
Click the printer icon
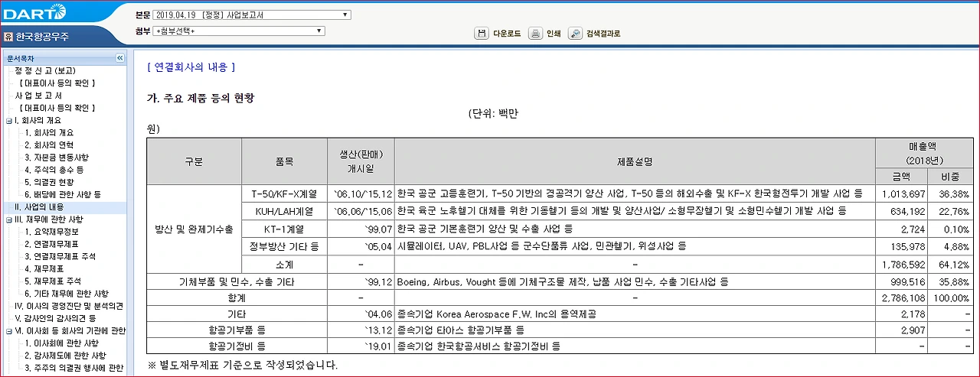pos(535,34)
